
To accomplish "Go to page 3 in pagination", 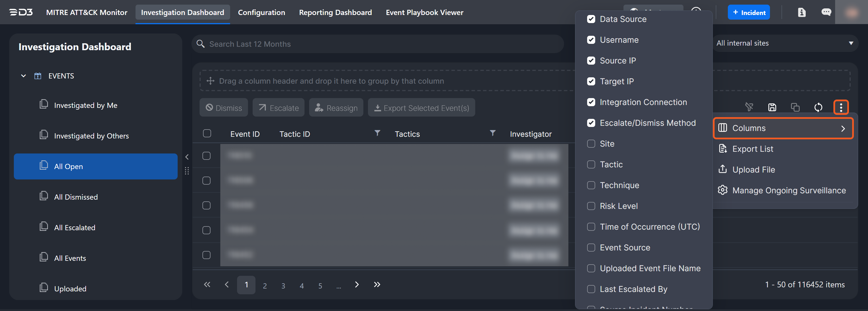I will (x=283, y=285).
